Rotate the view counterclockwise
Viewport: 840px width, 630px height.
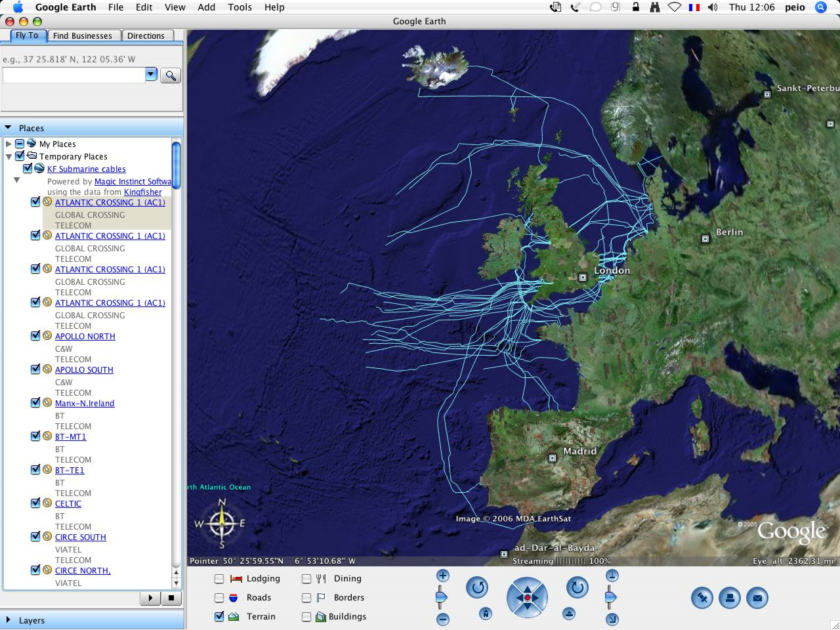[477, 587]
